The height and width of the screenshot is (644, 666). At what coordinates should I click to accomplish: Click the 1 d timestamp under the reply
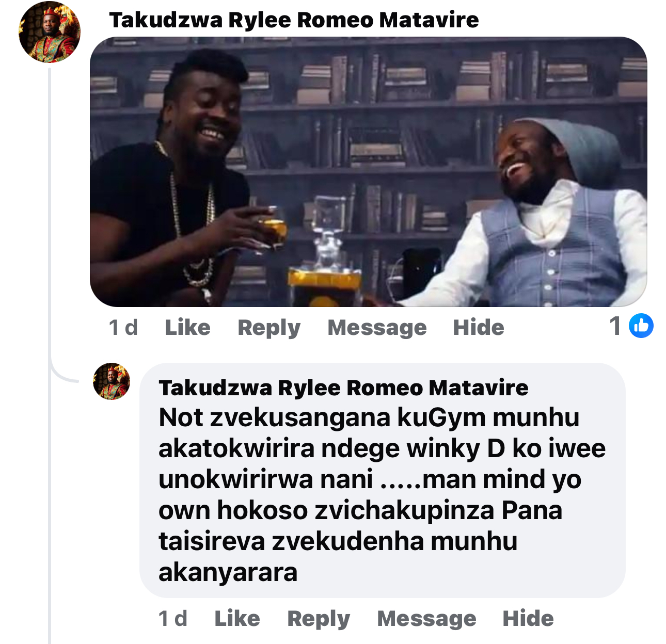[173, 618]
